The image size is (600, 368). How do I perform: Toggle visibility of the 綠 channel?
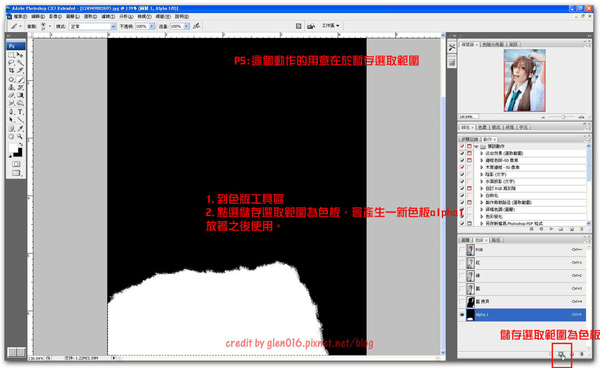click(462, 275)
